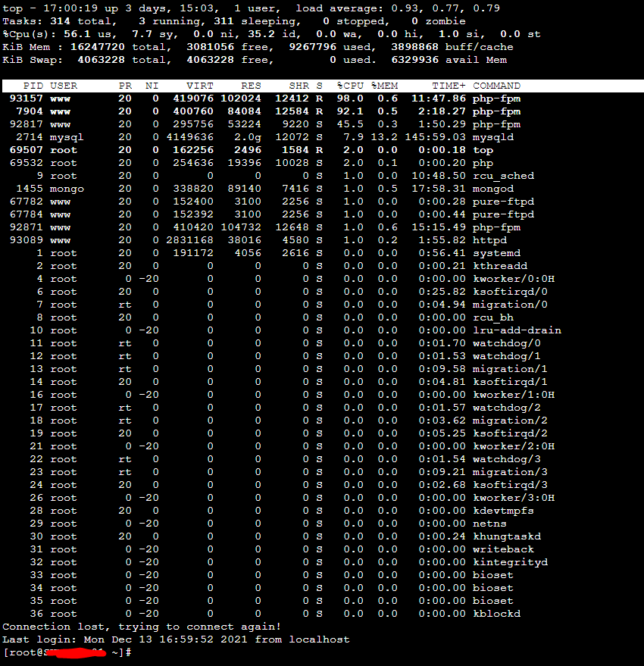Click kworker/0:0H process name
The height and width of the screenshot is (666, 644).
(x=514, y=279)
